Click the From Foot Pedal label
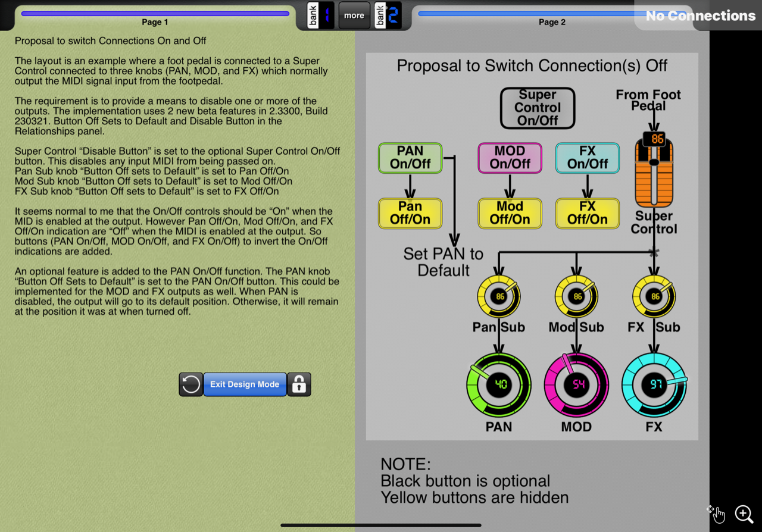This screenshot has width=762, height=532. (x=648, y=100)
